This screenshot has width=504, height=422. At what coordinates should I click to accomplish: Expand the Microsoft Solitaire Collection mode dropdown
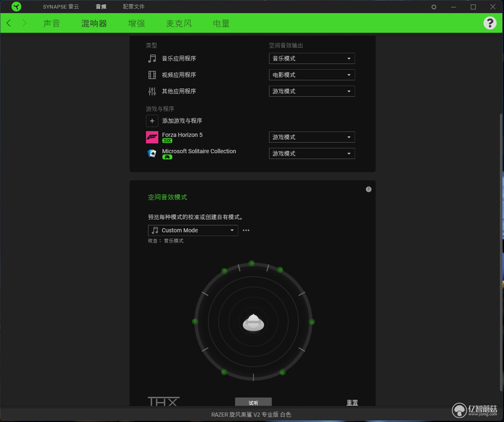coord(312,154)
